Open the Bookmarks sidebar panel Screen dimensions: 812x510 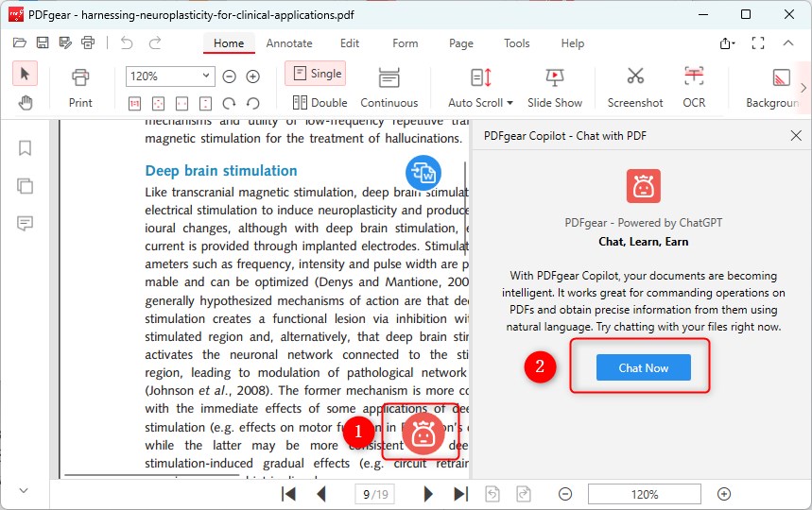pyautogui.click(x=25, y=148)
